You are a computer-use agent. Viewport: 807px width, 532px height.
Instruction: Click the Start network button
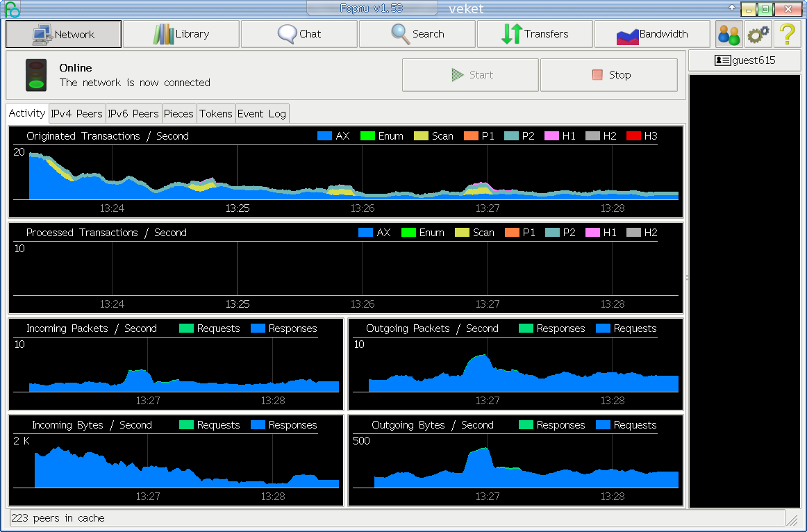point(470,75)
